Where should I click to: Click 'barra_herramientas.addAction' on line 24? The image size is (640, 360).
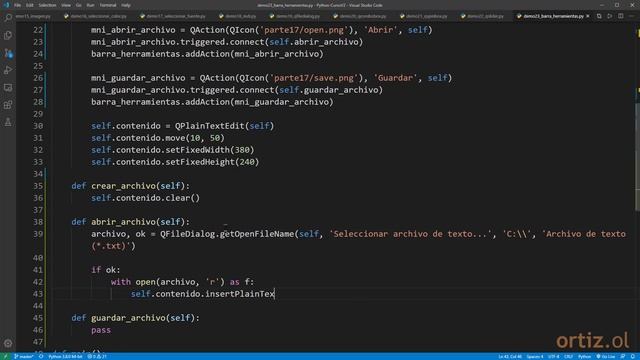[160, 54]
